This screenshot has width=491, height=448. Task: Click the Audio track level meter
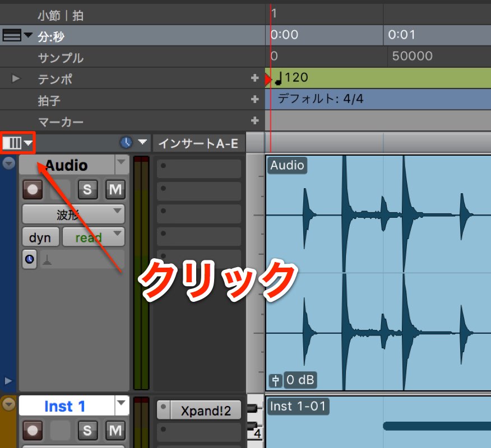(x=141, y=273)
